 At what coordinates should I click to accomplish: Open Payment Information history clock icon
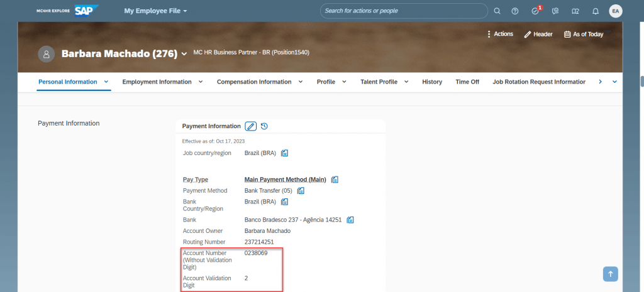(x=265, y=126)
